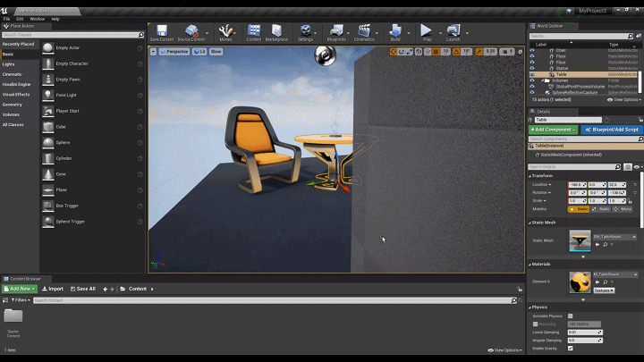Viewport: 644px width, 362px height.
Task: Hide the Chair actor in World Outliner
Action: point(532,50)
